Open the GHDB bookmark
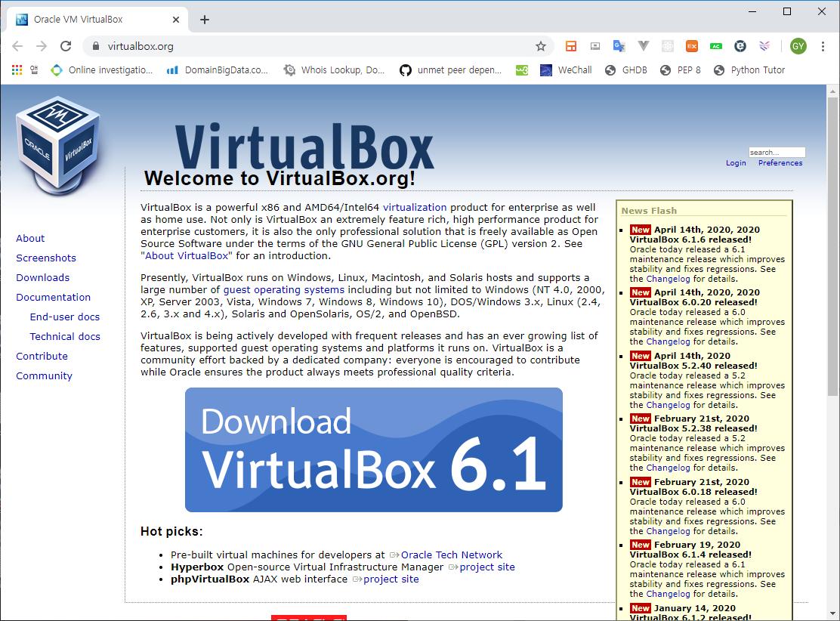Image resolution: width=840 pixels, height=621 pixels. (x=625, y=70)
